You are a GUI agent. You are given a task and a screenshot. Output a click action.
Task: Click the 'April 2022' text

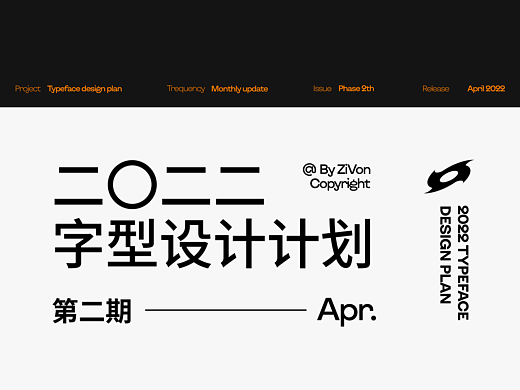pos(486,88)
